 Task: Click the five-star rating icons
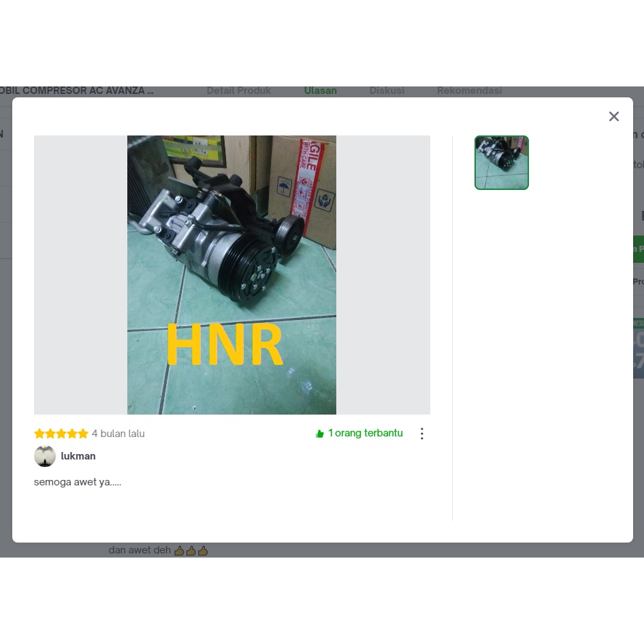(61, 434)
